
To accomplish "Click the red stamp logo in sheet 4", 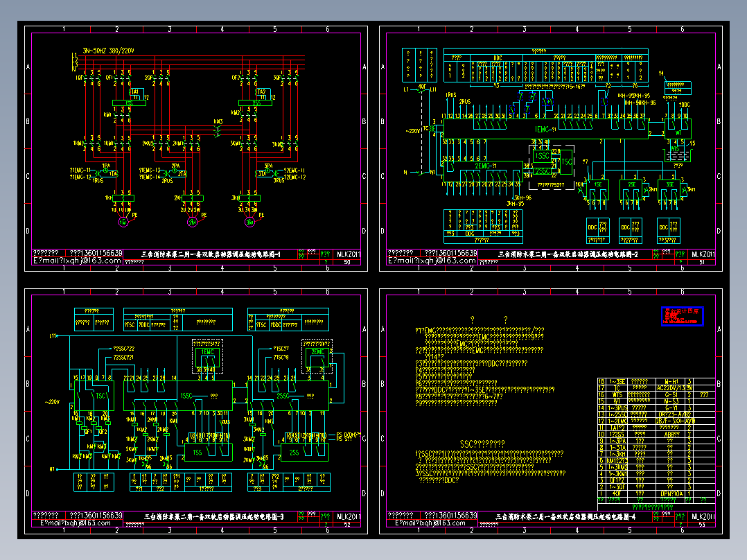I will tap(682, 316).
